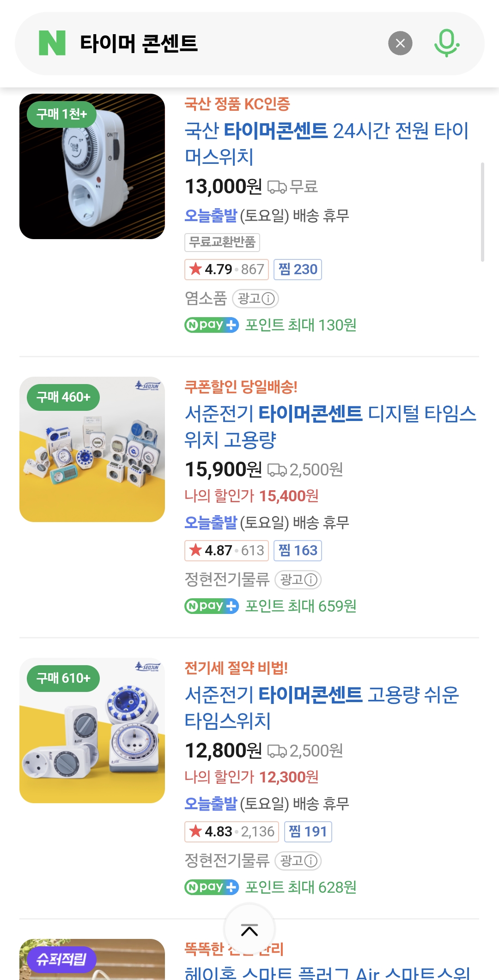
Task: Open 서준전기 타이머콘센트 고용량 쉬운 타임스위치 link
Action: point(322,708)
